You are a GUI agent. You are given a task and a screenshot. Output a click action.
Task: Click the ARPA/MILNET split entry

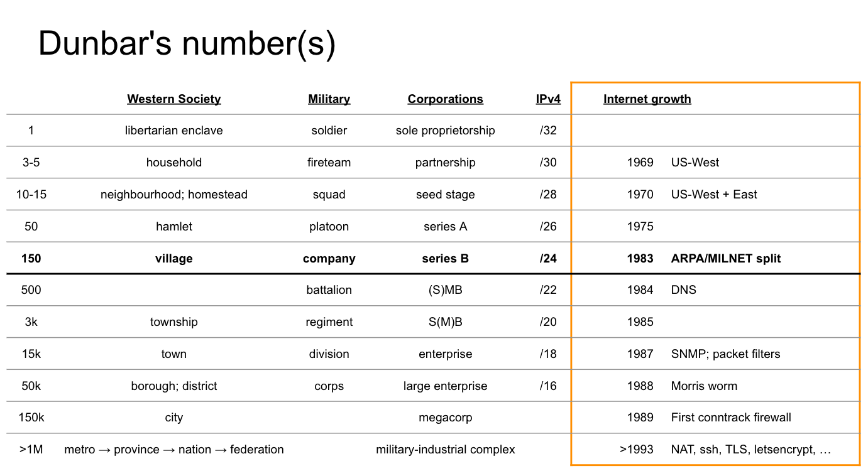pos(726,259)
